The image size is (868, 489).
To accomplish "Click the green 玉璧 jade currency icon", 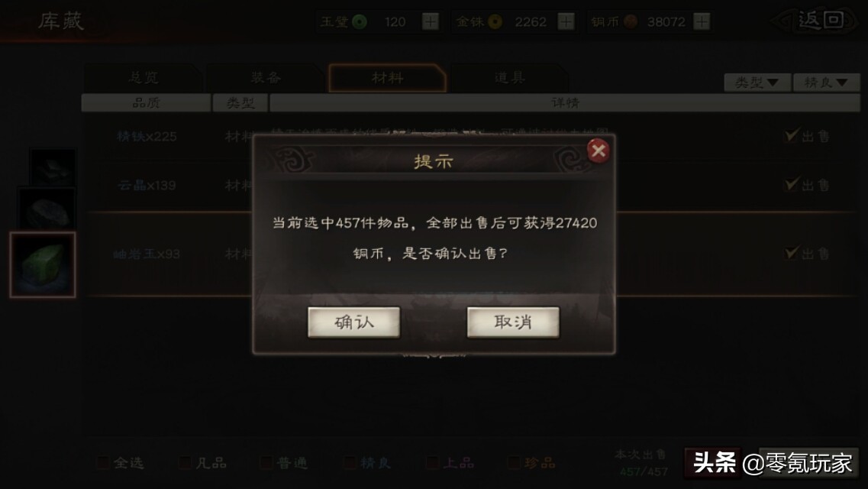I will point(360,21).
